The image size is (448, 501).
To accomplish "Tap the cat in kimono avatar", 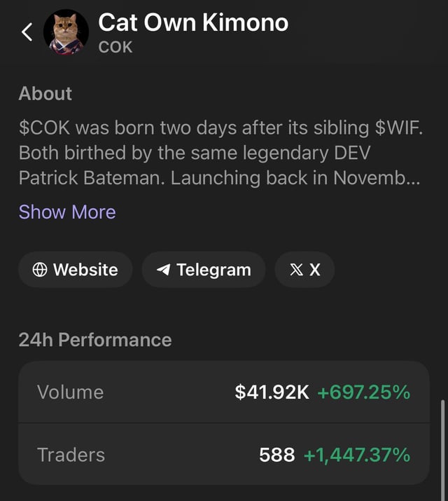I will (x=66, y=32).
